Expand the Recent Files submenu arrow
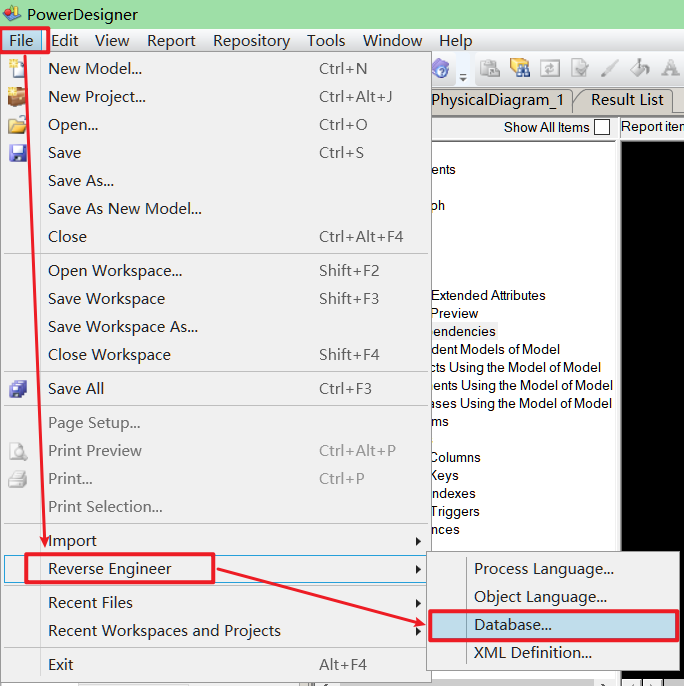Viewport: 684px width, 686px height. pyautogui.click(x=418, y=603)
